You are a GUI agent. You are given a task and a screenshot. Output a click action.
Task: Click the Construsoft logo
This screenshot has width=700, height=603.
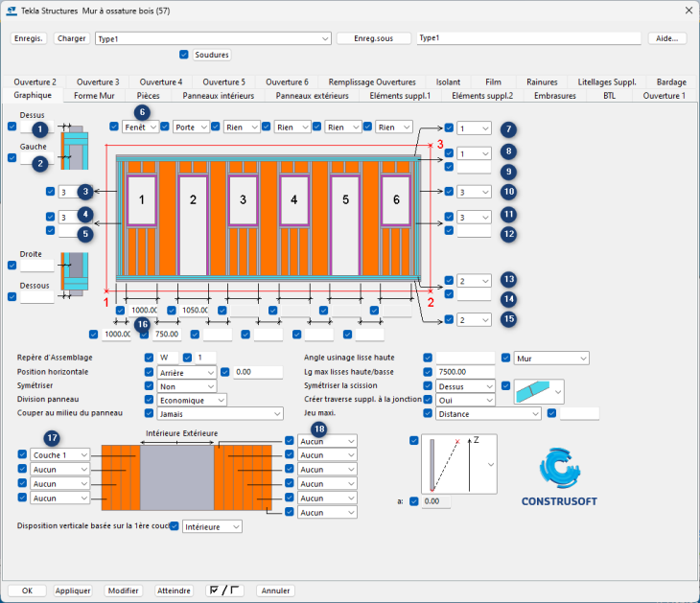click(x=560, y=478)
